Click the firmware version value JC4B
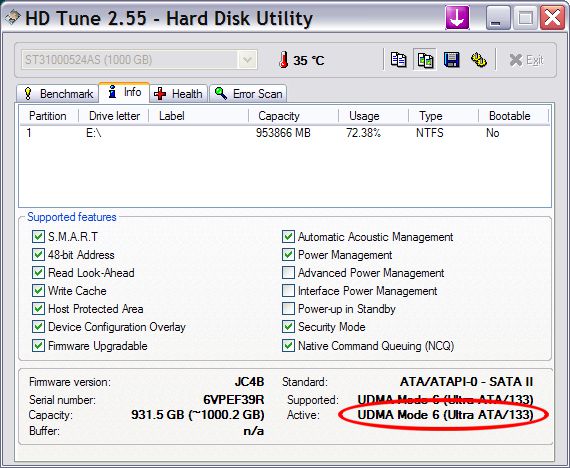 point(249,382)
